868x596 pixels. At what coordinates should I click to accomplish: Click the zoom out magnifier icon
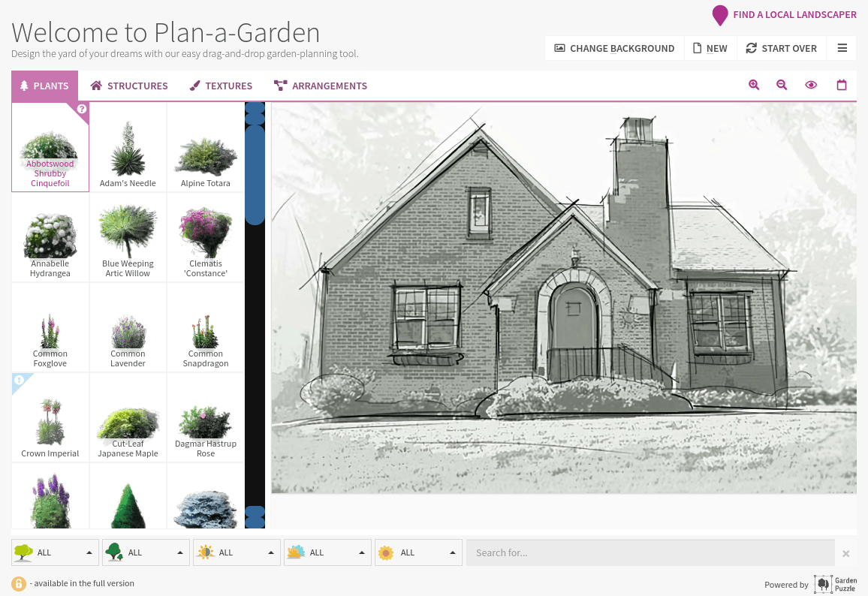point(782,86)
